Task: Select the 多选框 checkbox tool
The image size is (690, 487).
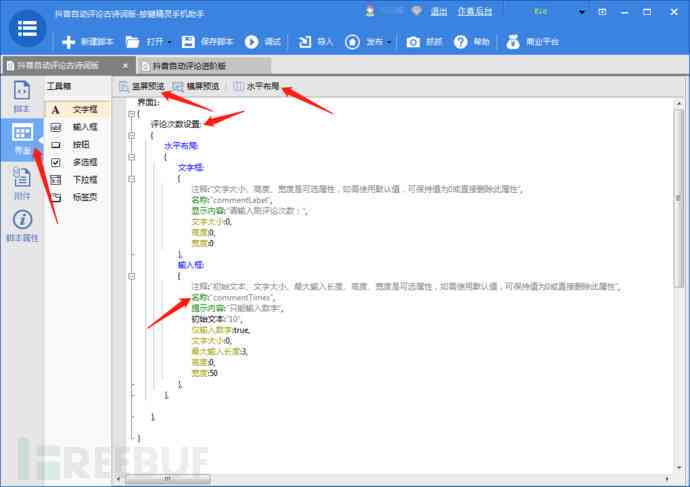Action: pos(77,162)
